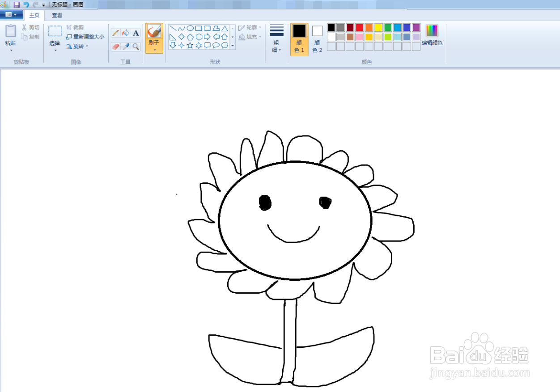
Task: Expand the Brushes (刷子) dropdown arrow
Action: [x=154, y=50]
